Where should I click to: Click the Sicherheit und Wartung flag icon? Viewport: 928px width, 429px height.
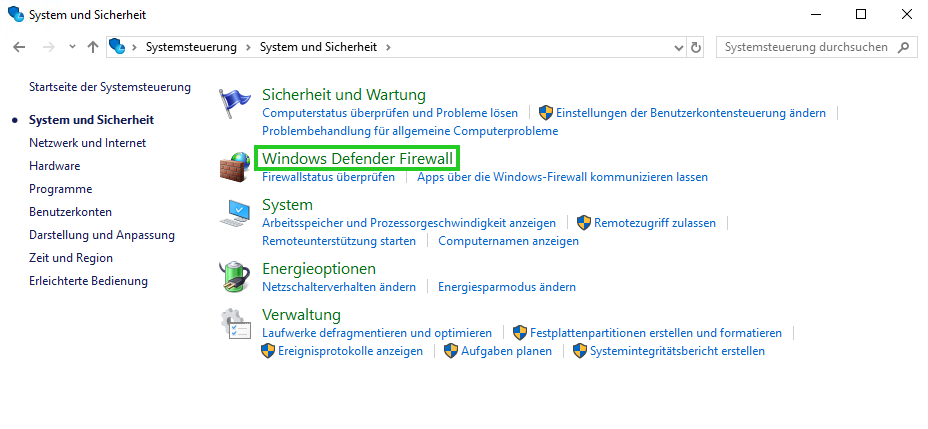[235, 104]
